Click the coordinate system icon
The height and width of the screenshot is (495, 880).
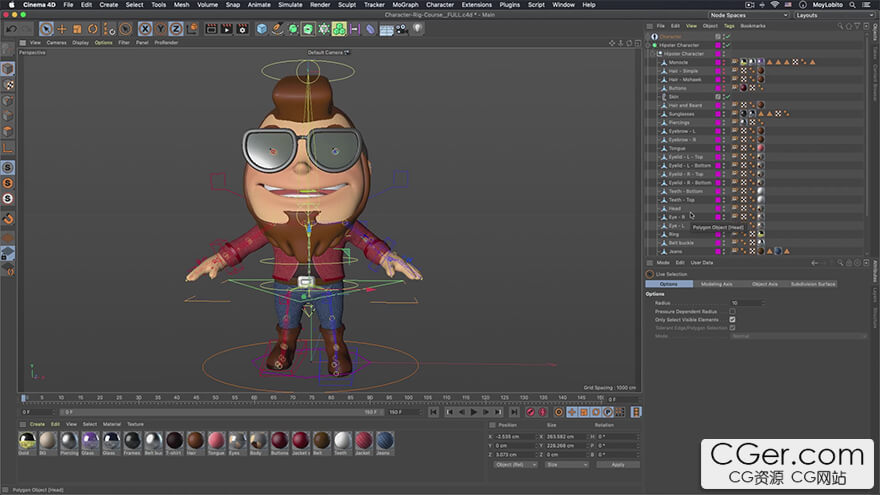(x=191, y=29)
